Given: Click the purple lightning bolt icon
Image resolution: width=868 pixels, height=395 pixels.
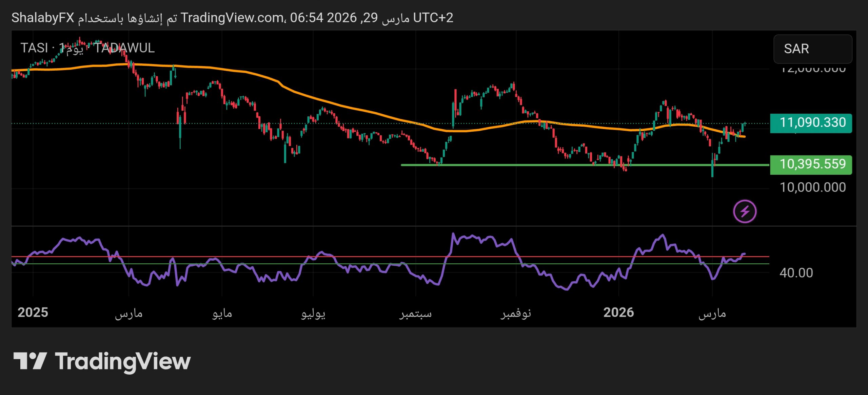Looking at the screenshot, I should [745, 211].
